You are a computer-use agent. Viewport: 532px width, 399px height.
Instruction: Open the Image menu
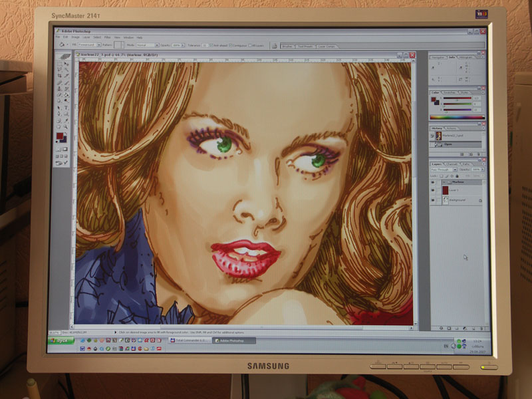75,37
